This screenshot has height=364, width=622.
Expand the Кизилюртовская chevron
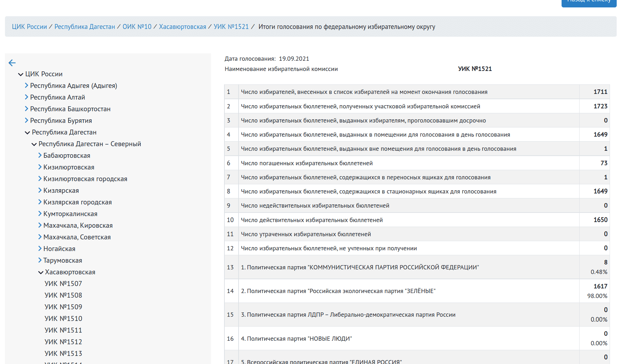coord(40,167)
